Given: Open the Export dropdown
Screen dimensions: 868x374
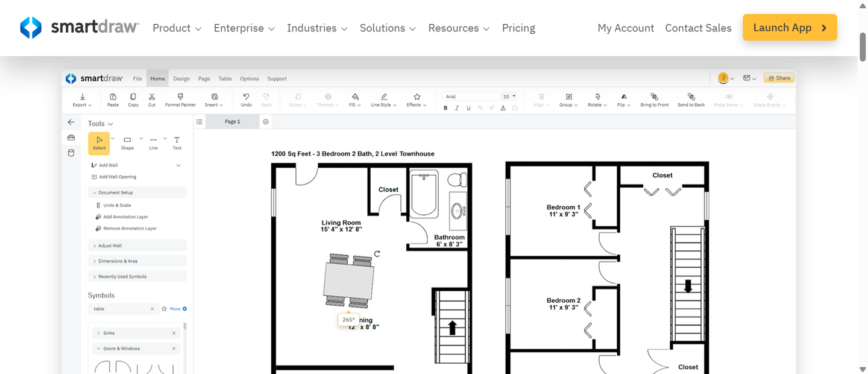Looking at the screenshot, I should click(82, 100).
